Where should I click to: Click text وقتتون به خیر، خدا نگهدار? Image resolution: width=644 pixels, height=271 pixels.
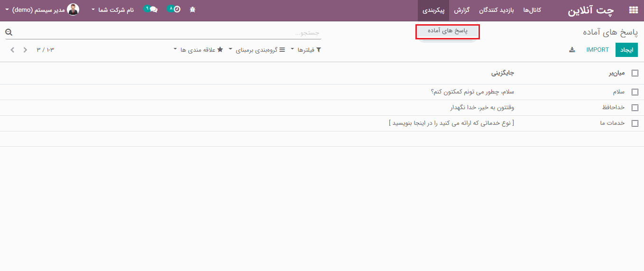click(x=482, y=108)
